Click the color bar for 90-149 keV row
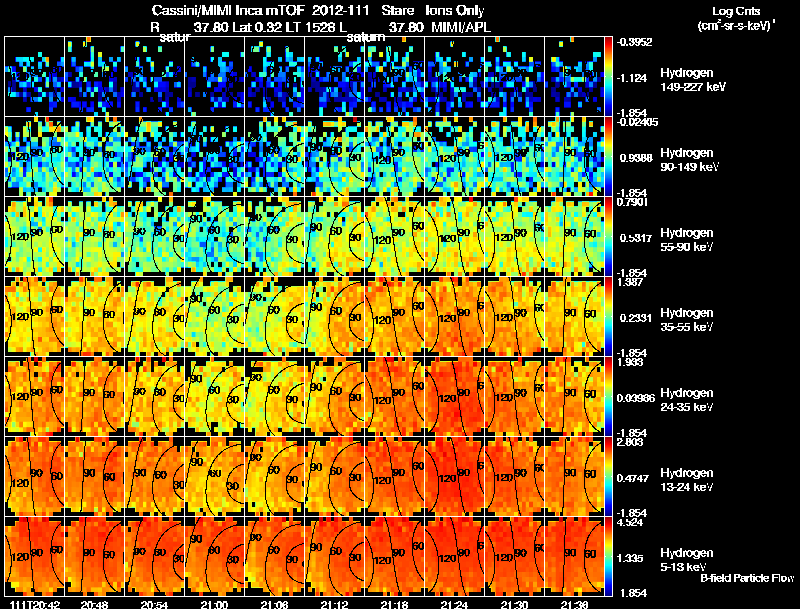The image size is (800, 609). [608, 156]
